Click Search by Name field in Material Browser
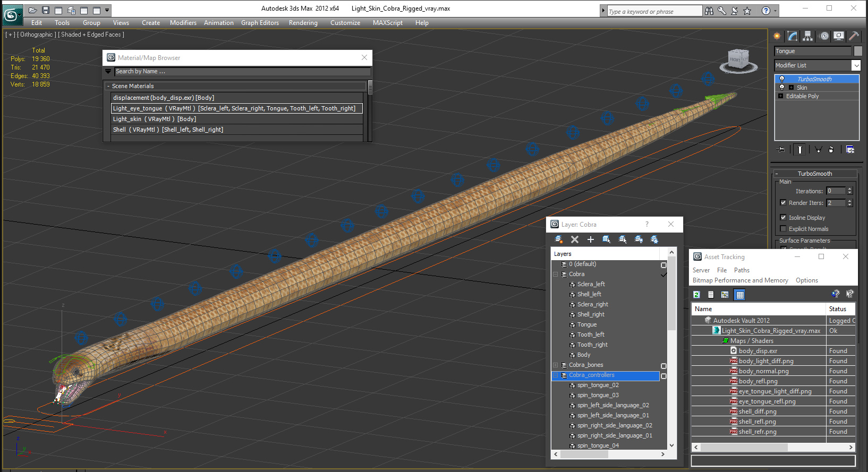 click(242, 71)
